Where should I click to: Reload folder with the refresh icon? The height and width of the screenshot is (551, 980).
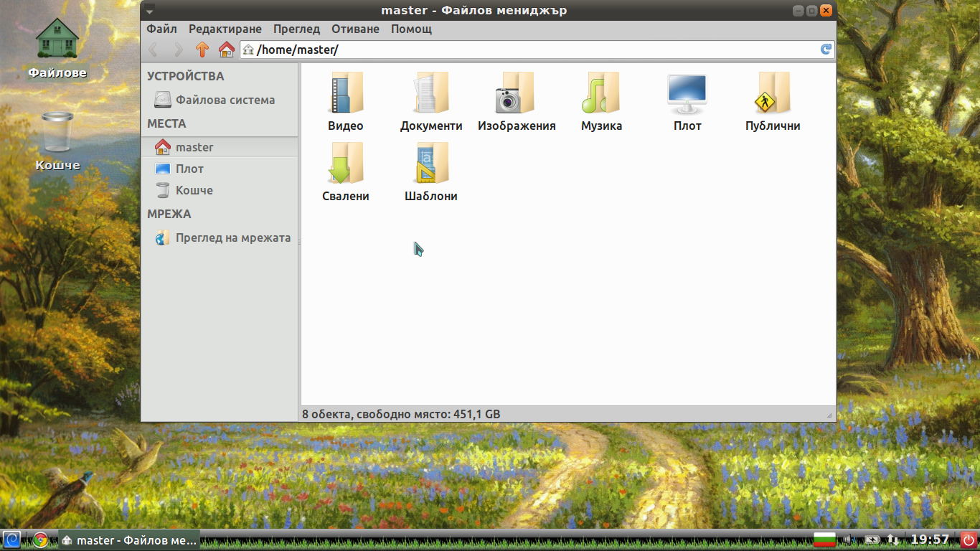point(826,50)
